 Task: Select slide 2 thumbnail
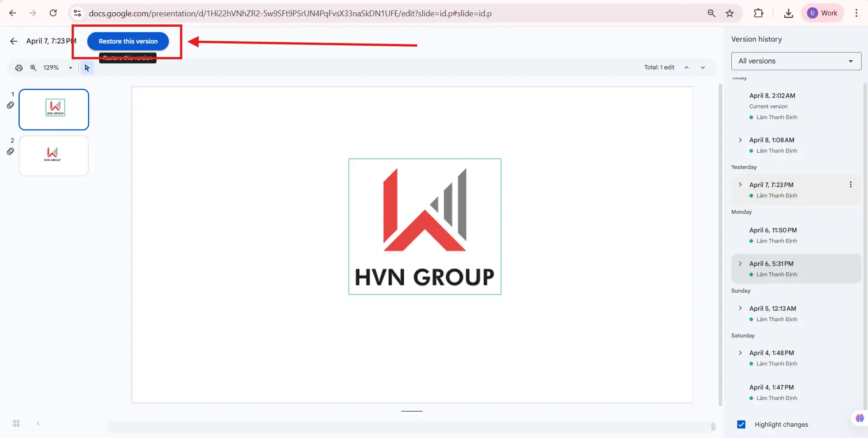click(x=54, y=156)
